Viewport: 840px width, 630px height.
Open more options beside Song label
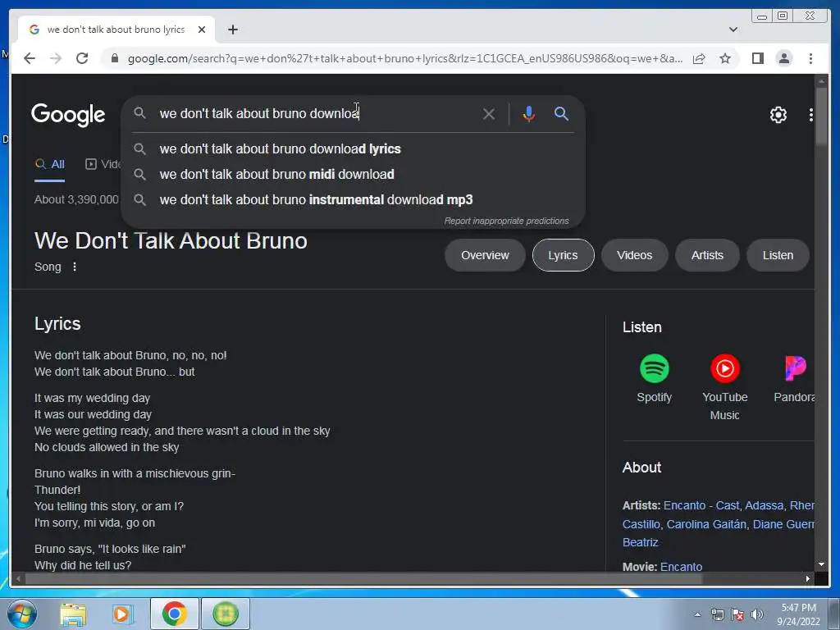coord(75,267)
